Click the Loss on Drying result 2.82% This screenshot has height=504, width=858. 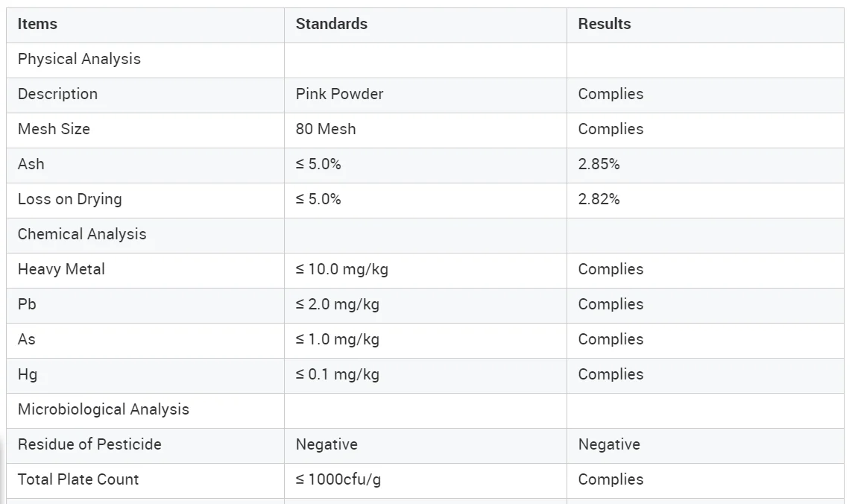coord(599,199)
